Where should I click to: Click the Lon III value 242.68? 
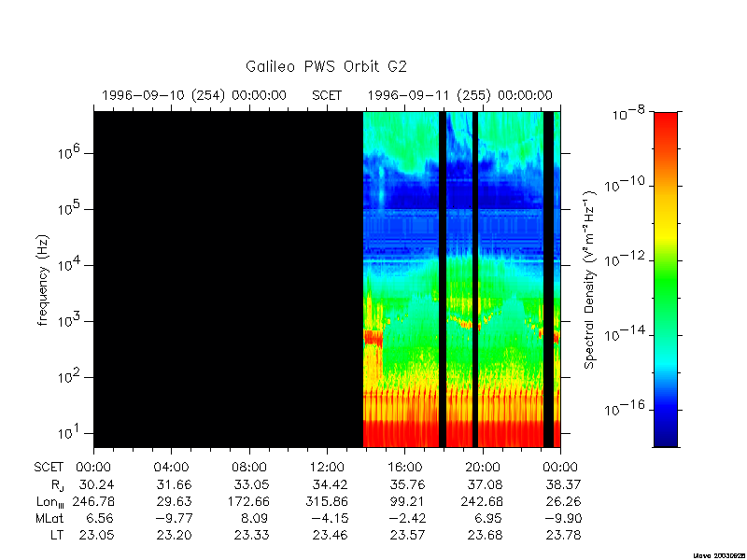point(482,501)
